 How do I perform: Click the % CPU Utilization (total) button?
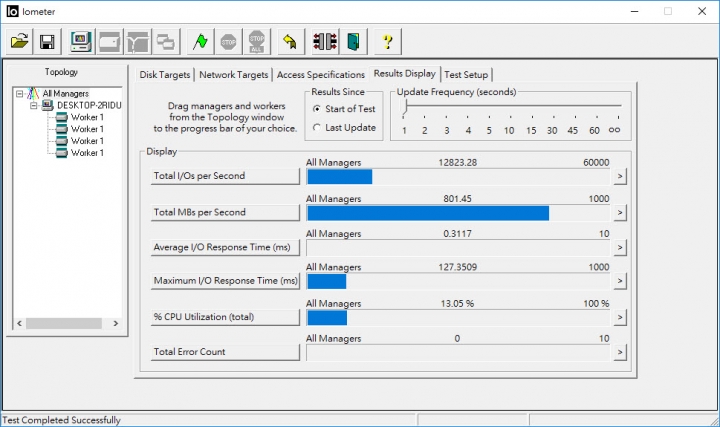click(x=225, y=317)
